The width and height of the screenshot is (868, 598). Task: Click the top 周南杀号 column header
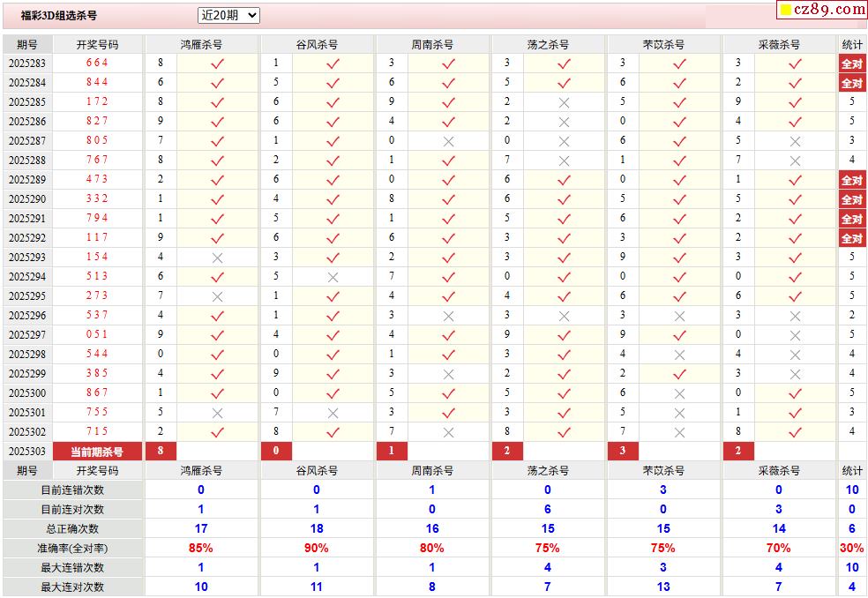tap(432, 45)
